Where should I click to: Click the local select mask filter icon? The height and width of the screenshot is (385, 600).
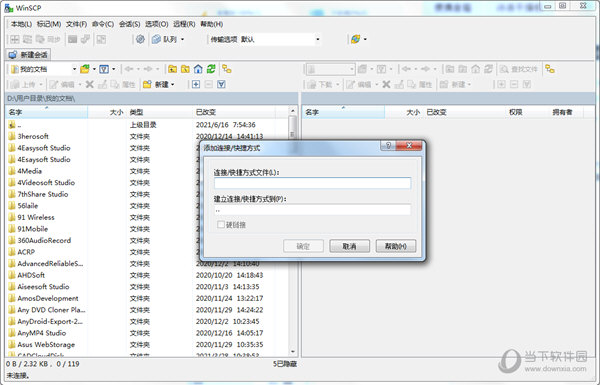pyautogui.click(x=221, y=84)
